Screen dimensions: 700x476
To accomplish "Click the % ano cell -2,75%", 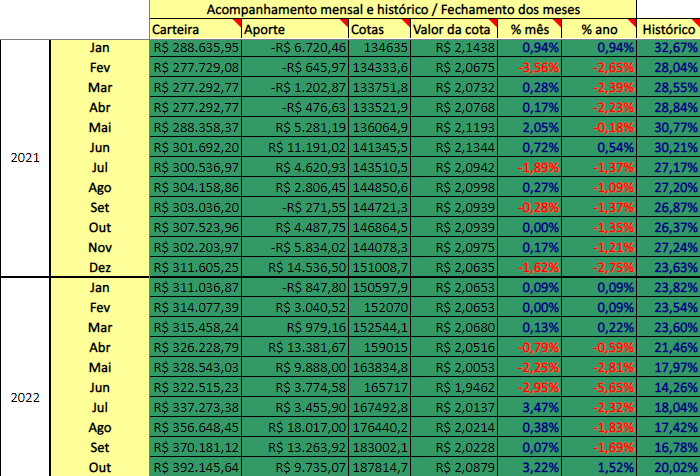I will coord(599,267).
